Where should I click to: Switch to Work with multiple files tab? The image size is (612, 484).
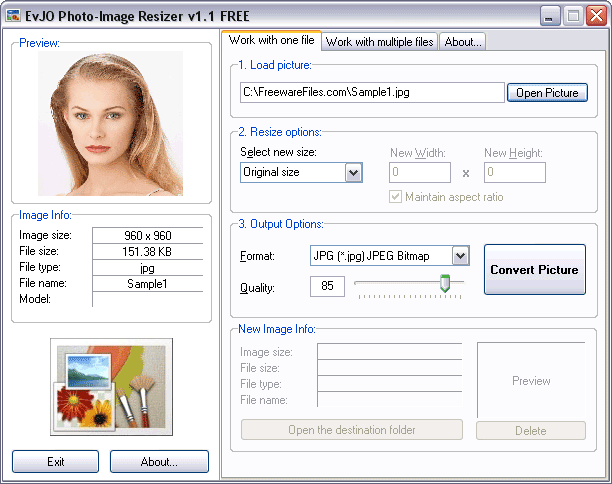click(379, 42)
